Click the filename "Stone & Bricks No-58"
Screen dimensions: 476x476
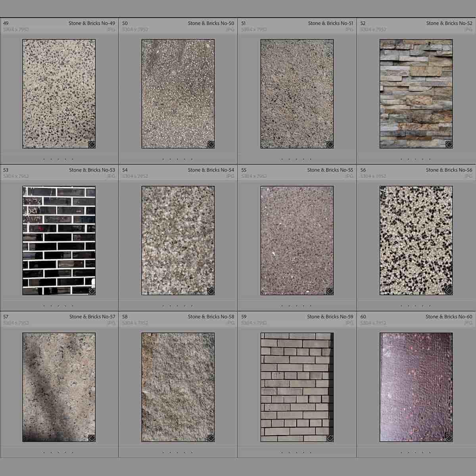click(x=211, y=317)
